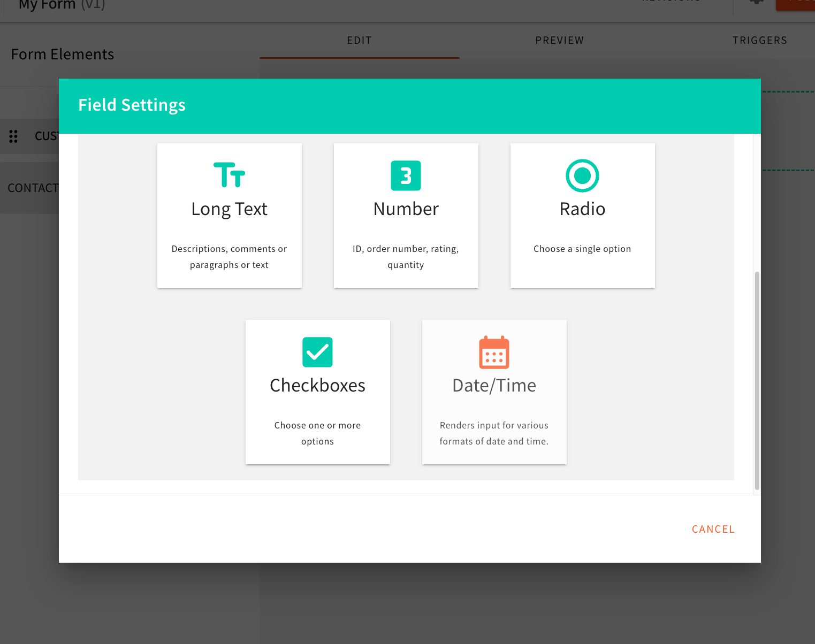Viewport: 815px width, 644px height.
Task: Click the orange Date/Time calendar icon
Action: click(x=494, y=352)
